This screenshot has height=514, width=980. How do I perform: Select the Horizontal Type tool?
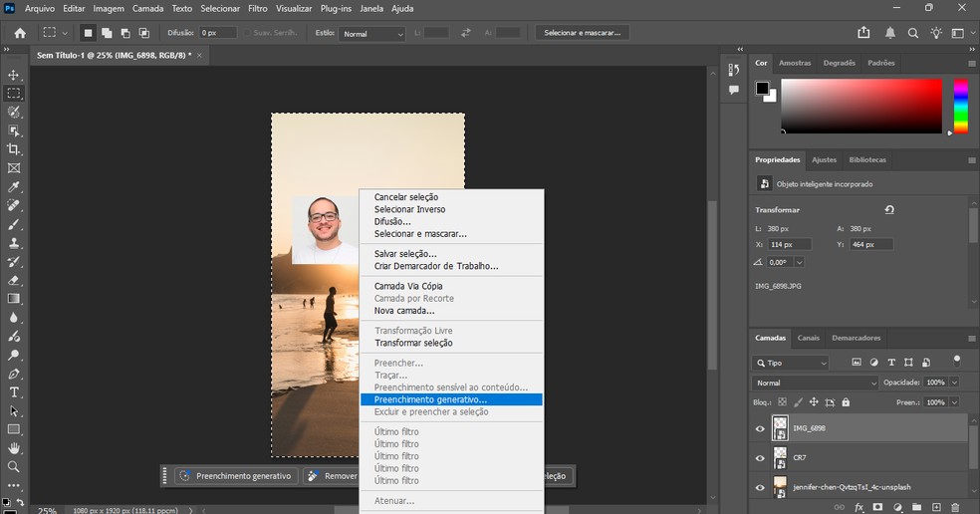tap(14, 392)
